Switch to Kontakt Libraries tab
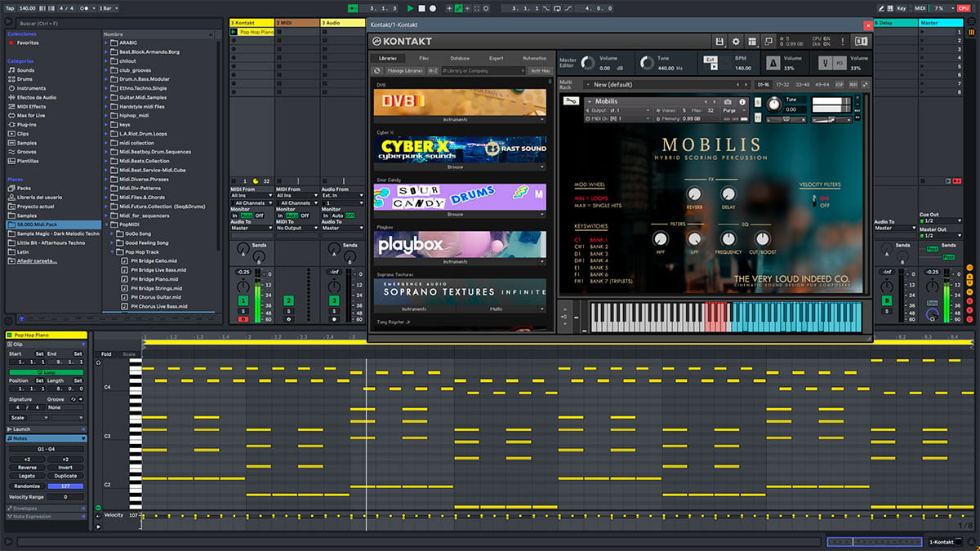 coord(386,59)
